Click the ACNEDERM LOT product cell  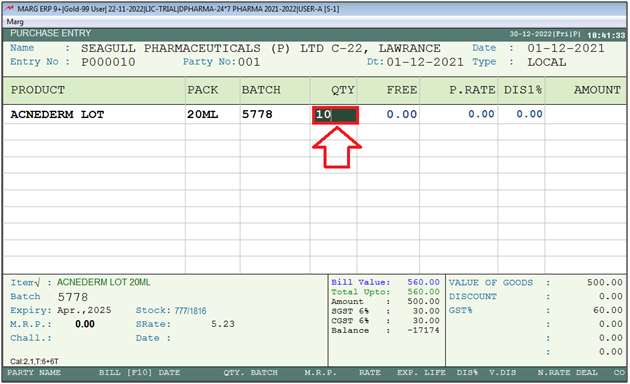click(57, 114)
